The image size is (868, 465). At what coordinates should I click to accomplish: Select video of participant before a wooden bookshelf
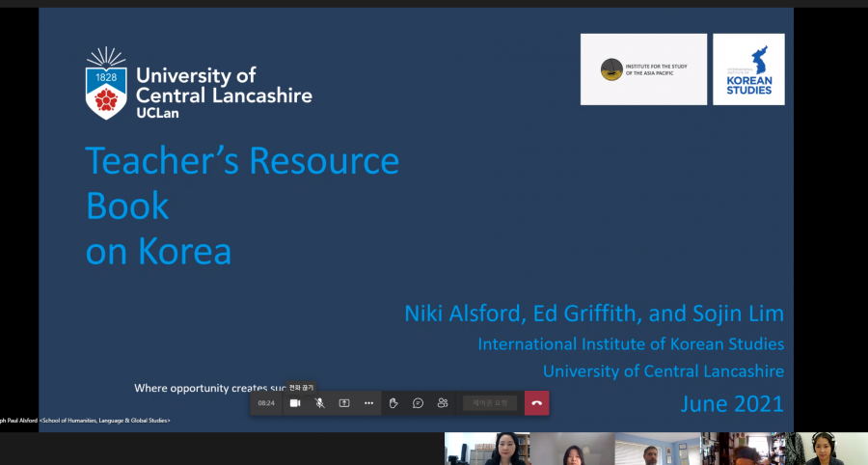487,449
